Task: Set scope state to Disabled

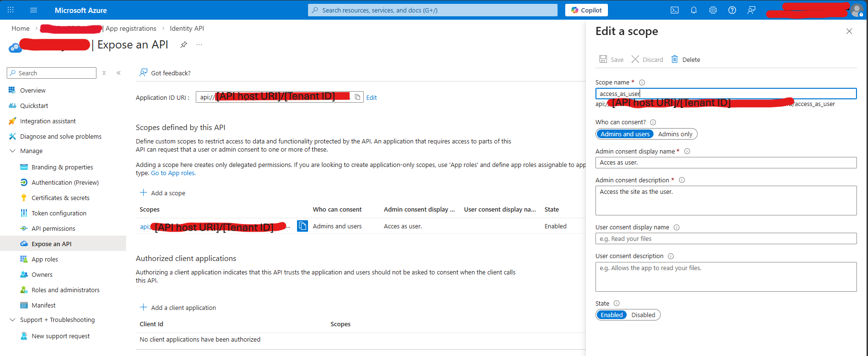Action: tap(643, 315)
